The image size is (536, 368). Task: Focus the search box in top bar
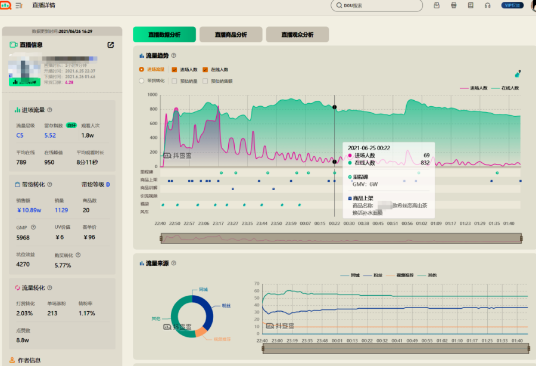tap(377, 5)
